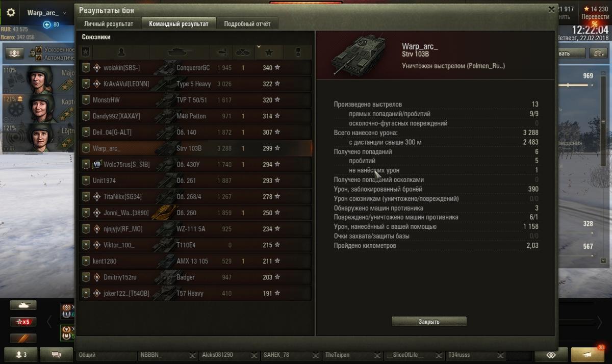Click the Закрыть button
612x364 pixels.
pos(429,322)
